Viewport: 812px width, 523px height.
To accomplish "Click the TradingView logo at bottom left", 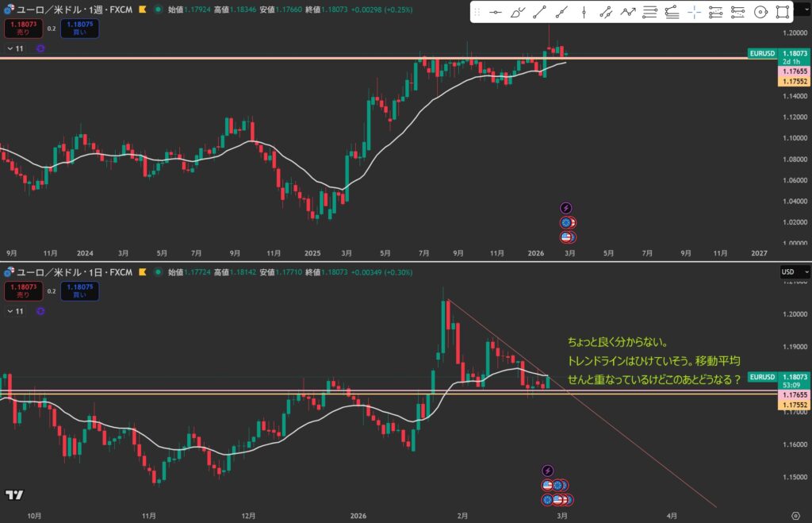I will 13,495.
